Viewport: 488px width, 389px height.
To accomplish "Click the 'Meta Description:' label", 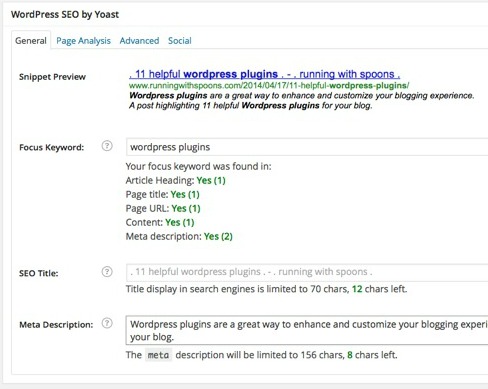I will click(56, 325).
